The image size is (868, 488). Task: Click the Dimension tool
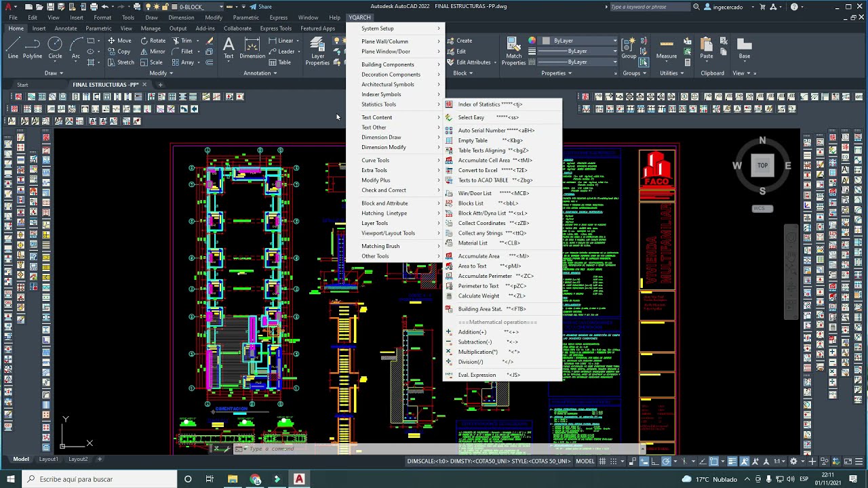(252, 48)
